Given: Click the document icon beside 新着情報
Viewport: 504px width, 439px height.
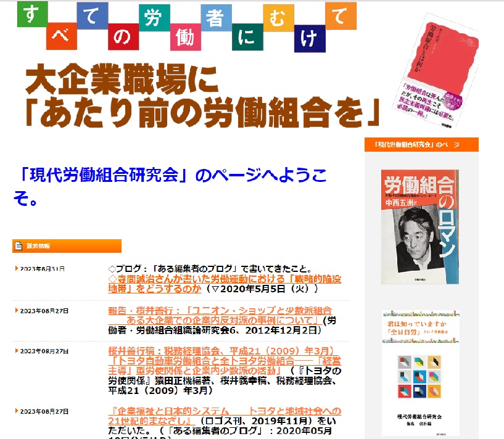Looking at the screenshot, I should click(18, 246).
